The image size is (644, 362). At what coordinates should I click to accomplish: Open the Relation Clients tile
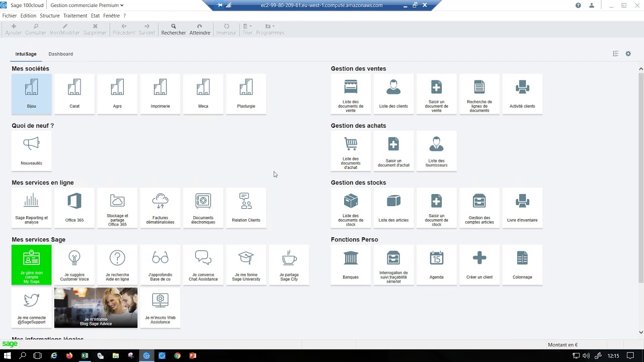tap(246, 208)
